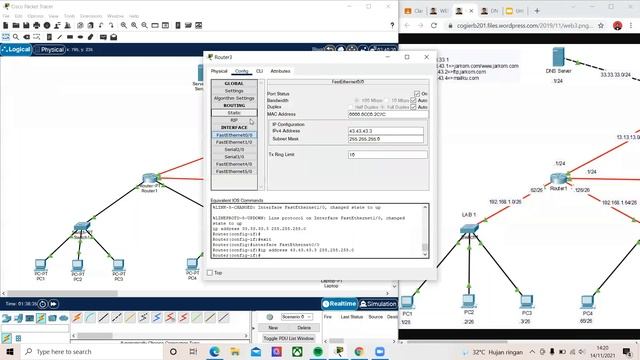
Task: Click the Fast Forward Time button
Action: [x=53, y=304]
